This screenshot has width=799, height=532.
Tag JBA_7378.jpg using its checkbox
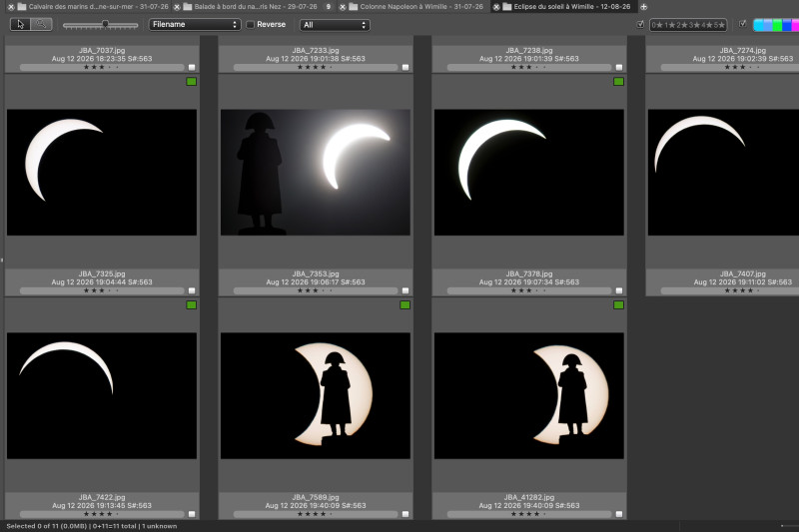pos(619,290)
